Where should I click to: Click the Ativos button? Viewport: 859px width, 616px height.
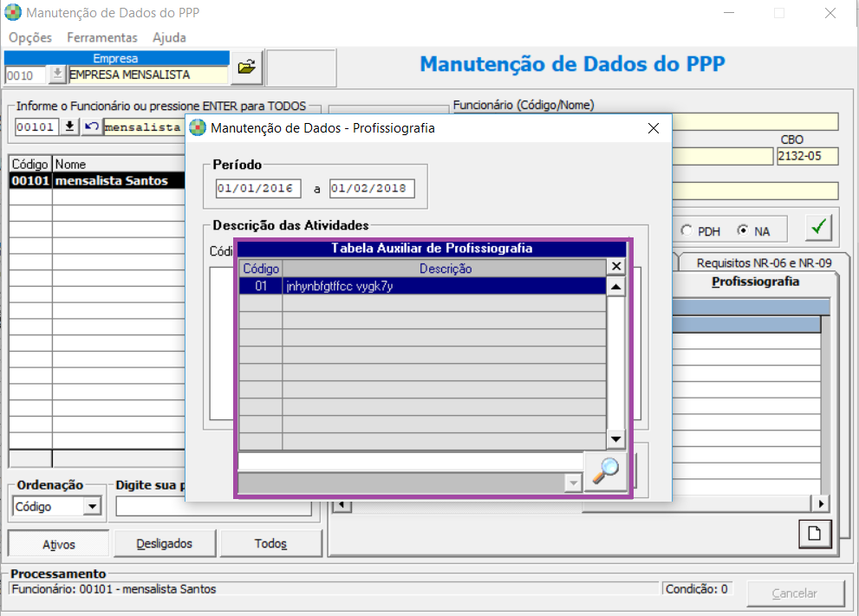[59, 544]
